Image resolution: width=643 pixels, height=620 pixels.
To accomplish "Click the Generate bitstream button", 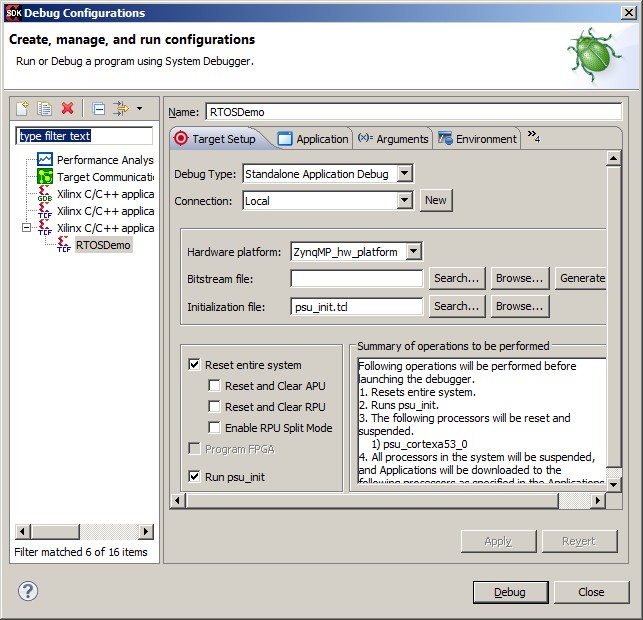I will pos(581,278).
